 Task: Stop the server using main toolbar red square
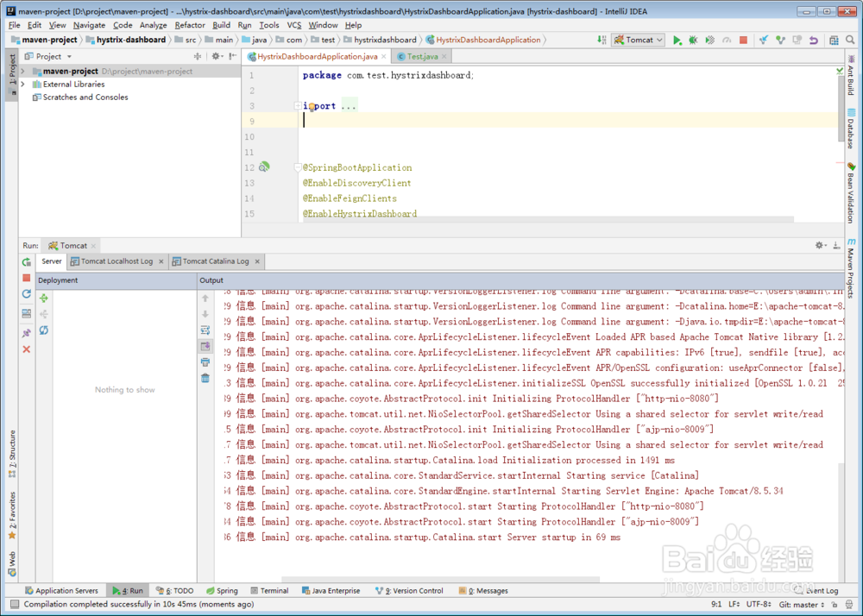744,41
